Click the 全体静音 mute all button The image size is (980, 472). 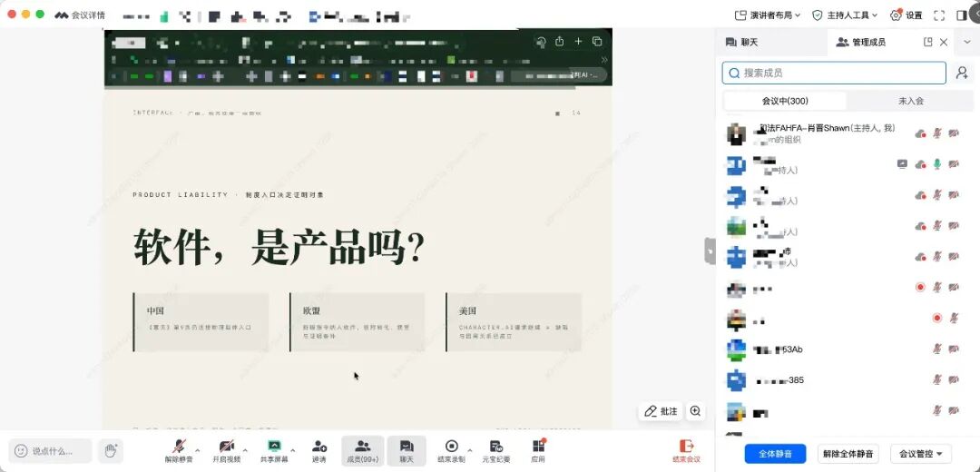[x=775, y=454]
